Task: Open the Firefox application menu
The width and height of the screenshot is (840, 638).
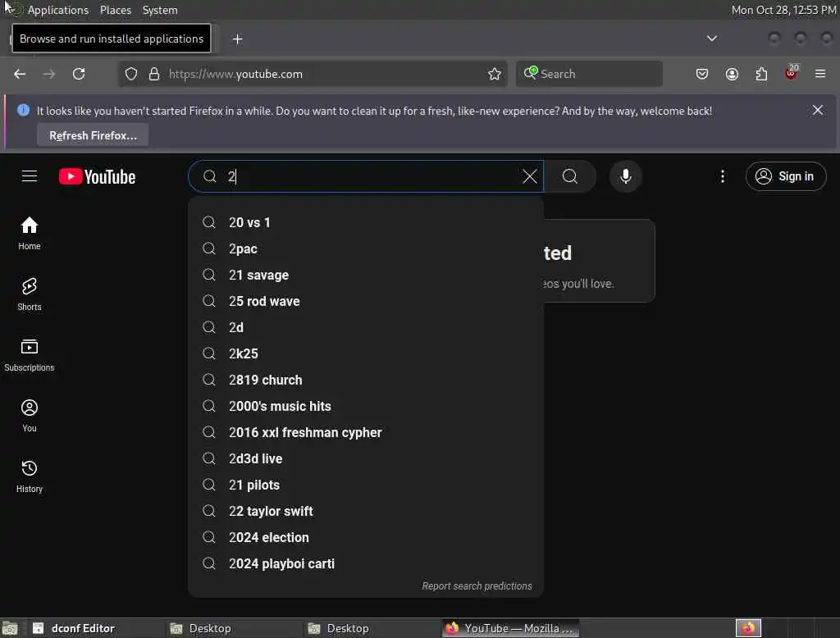Action: (820, 74)
